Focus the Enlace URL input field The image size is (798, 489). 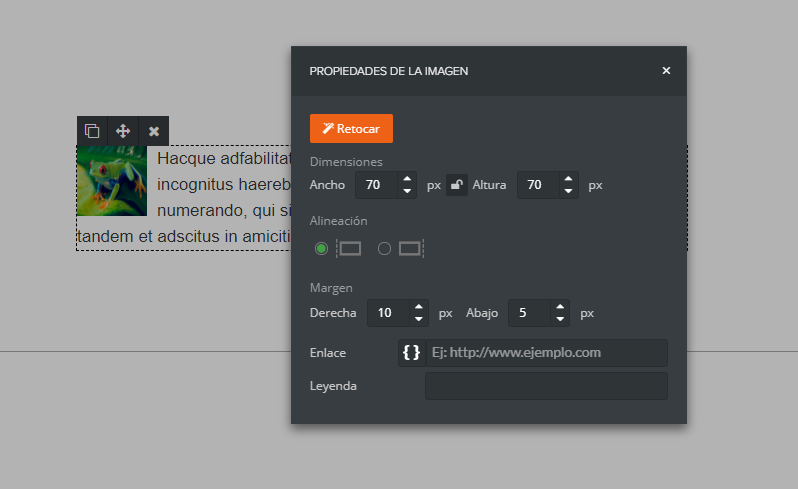point(547,353)
